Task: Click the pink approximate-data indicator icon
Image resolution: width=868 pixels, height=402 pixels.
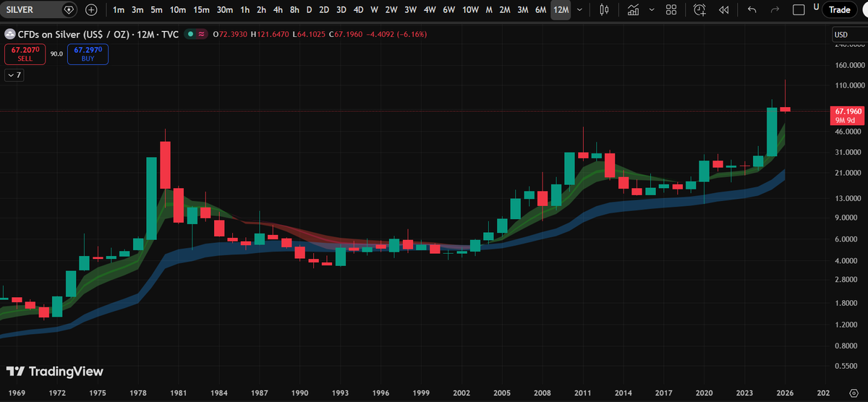Action: click(x=201, y=33)
